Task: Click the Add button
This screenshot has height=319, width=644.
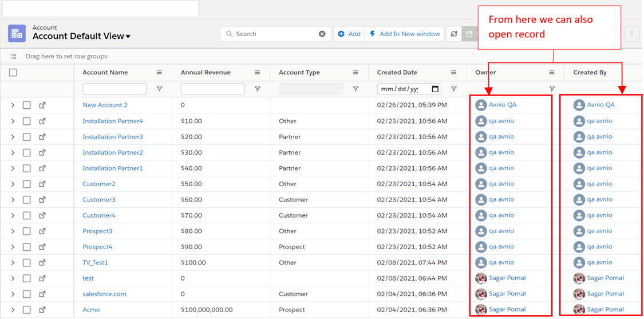Action: 349,34
